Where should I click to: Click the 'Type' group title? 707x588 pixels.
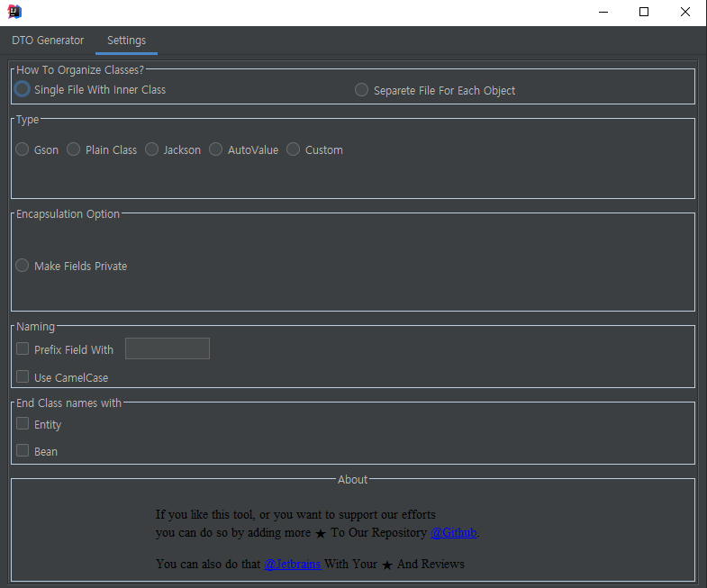(x=28, y=120)
